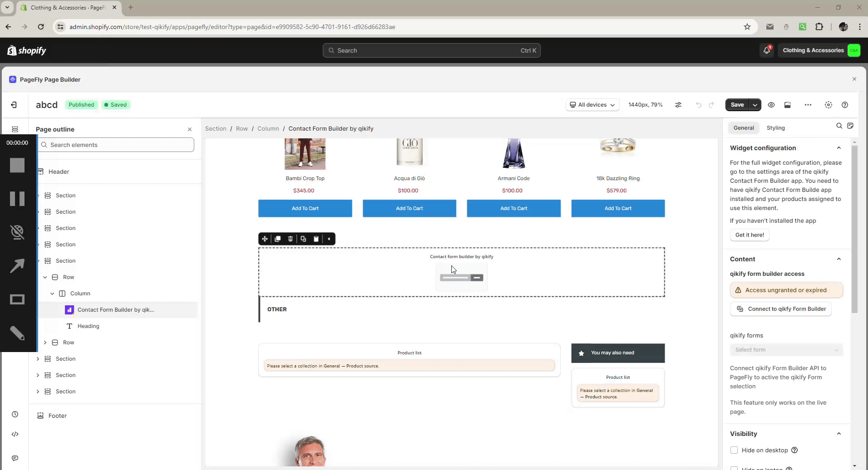Click the move handle icon in element toolbar

(265, 239)
